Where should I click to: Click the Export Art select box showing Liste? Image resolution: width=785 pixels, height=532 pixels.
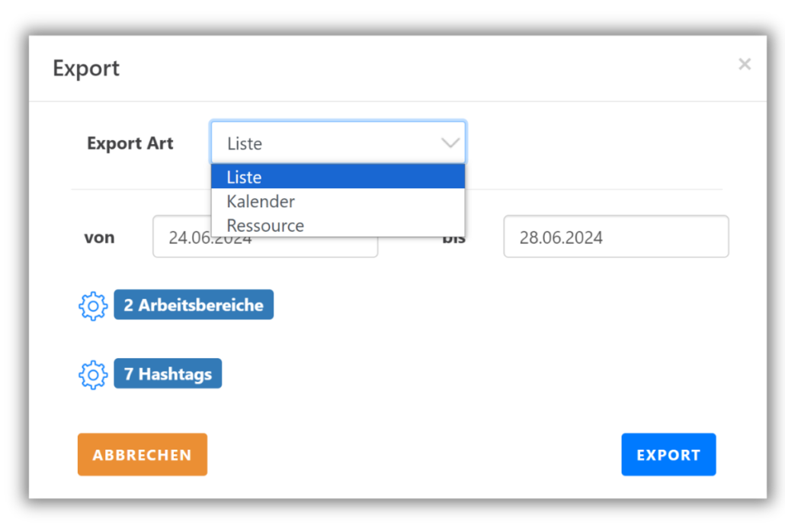[x=328, y=143]
